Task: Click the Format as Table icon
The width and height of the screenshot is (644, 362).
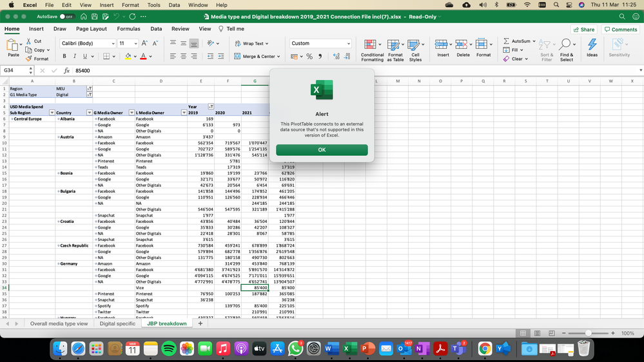Action: point(395,44)
